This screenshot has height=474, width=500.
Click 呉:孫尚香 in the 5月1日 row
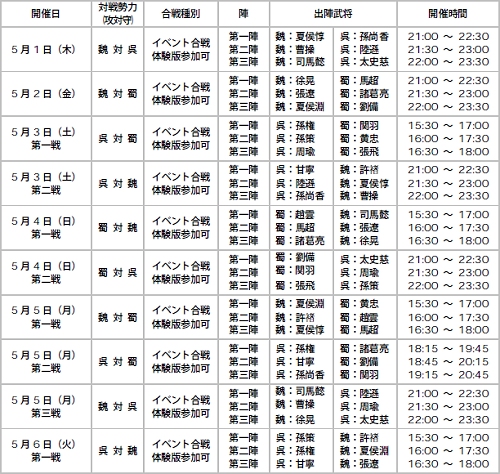(364, 36)
